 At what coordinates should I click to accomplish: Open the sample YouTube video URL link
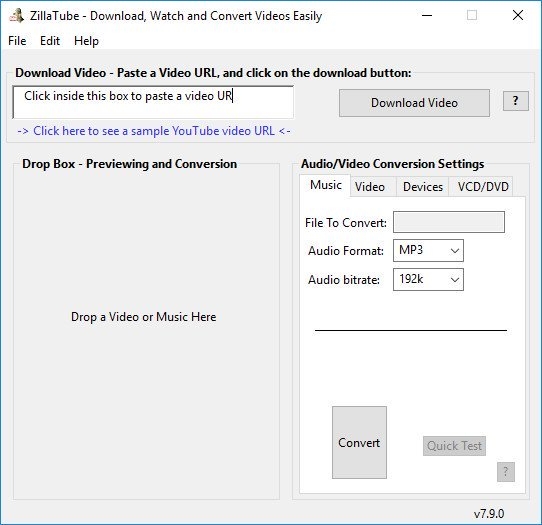(154, 131)
